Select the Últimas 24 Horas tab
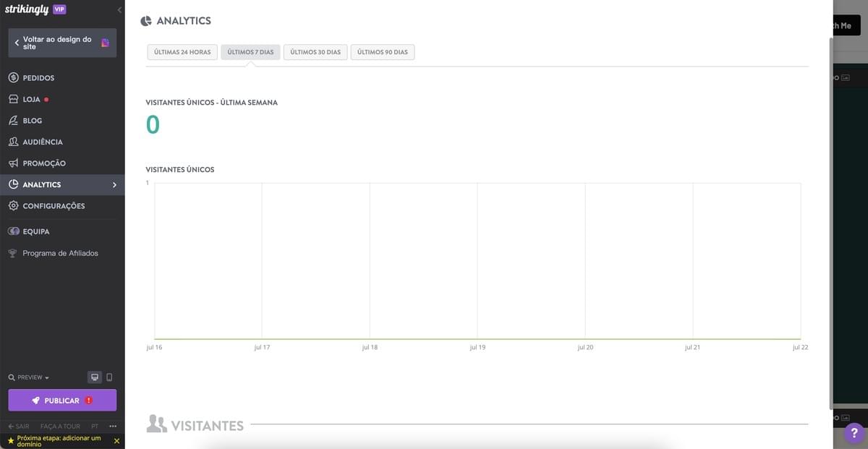The height and width of the screenshot is (449, 868). point(182,52)
